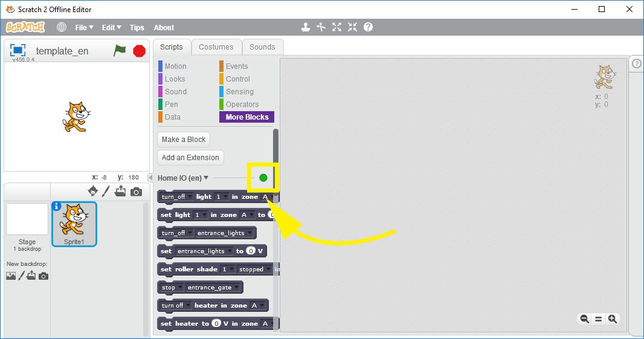Toggle full screen presentation mode
The image size is (644, 339).
[x=18, y=50]
